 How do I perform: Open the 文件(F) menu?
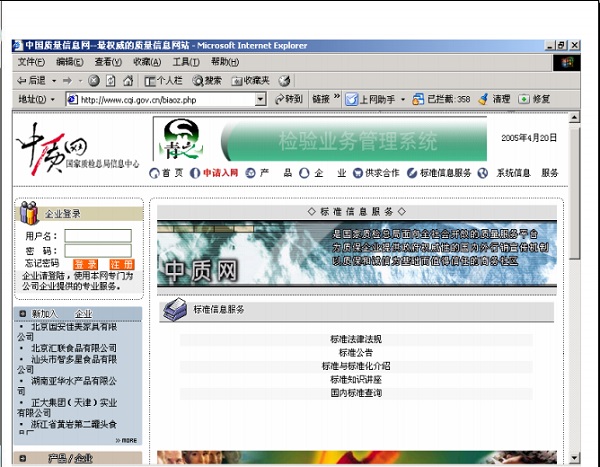(31, 62)
